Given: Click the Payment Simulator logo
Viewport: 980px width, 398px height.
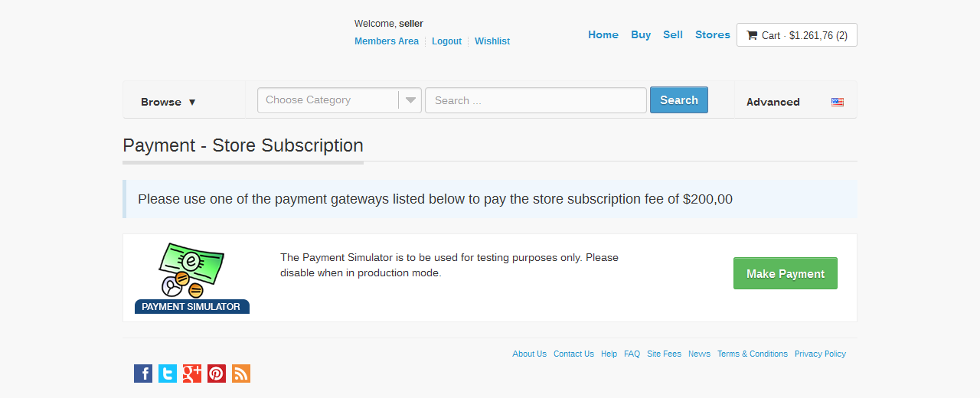Looking at the screenshot, I should (x=192, y=278).
